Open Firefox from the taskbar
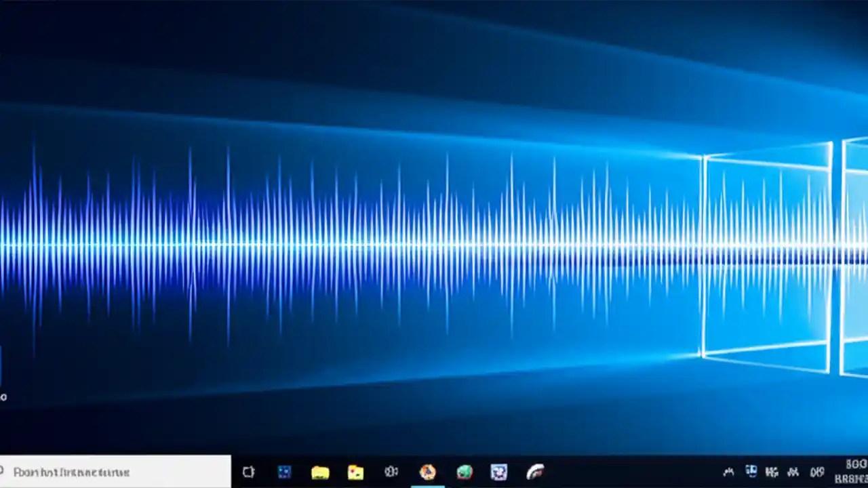The image size is (868, 488). coord(427,471)
